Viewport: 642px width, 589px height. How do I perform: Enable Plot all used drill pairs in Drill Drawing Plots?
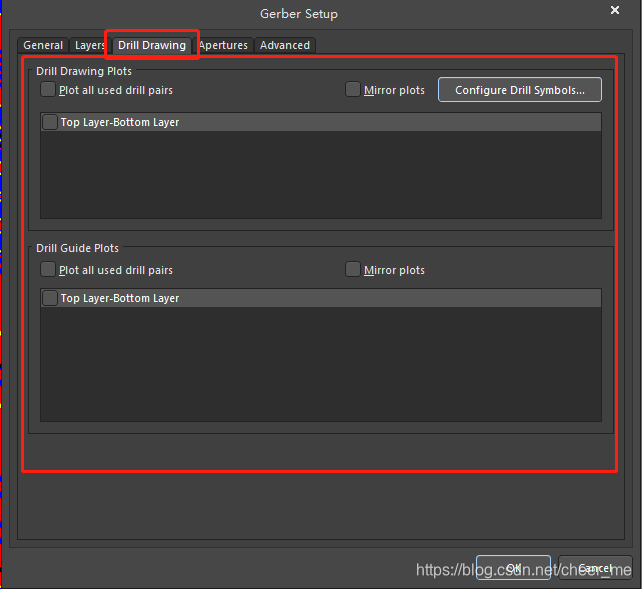point(48,90)
